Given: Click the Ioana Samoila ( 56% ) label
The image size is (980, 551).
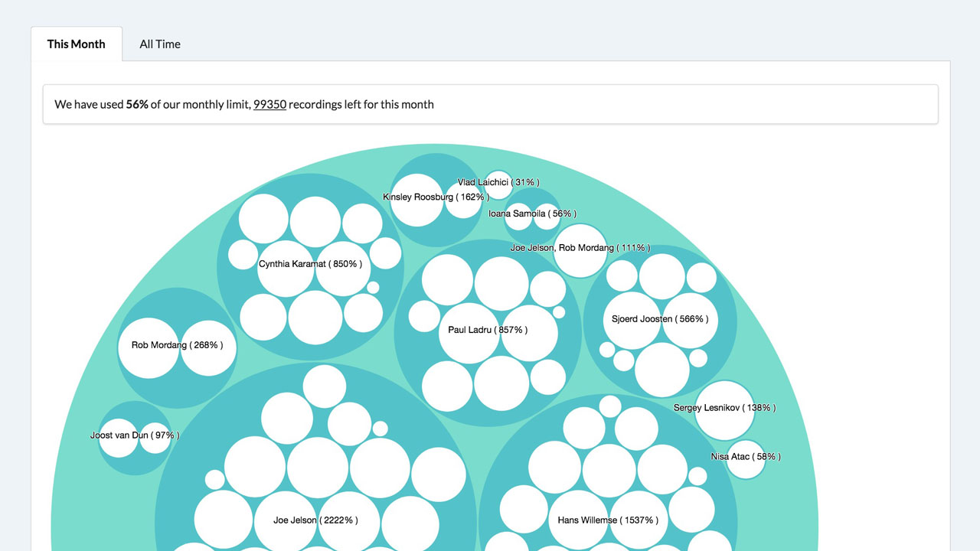Looking at the screenshot, I should (x=532, y=214).
